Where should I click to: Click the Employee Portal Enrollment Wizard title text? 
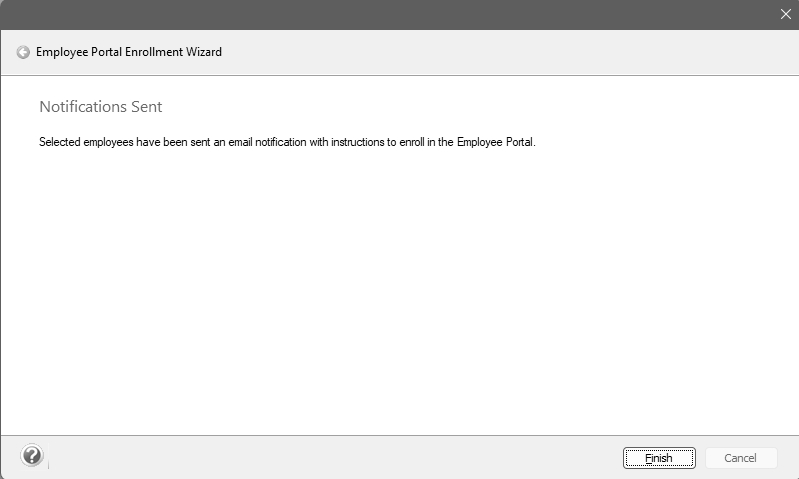click(x=129, y=52)
